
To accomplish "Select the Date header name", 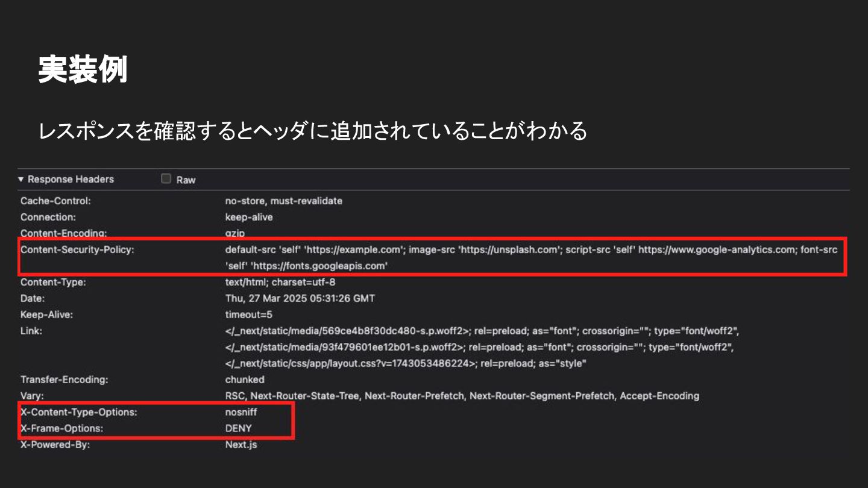I will (x=33, y=298).
